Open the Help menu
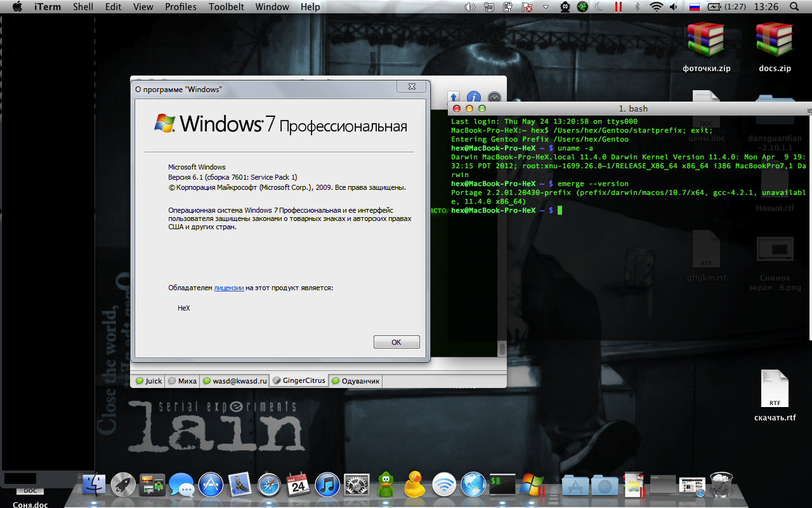This screenshot has height=508, width=812. [x=310, y=7]
